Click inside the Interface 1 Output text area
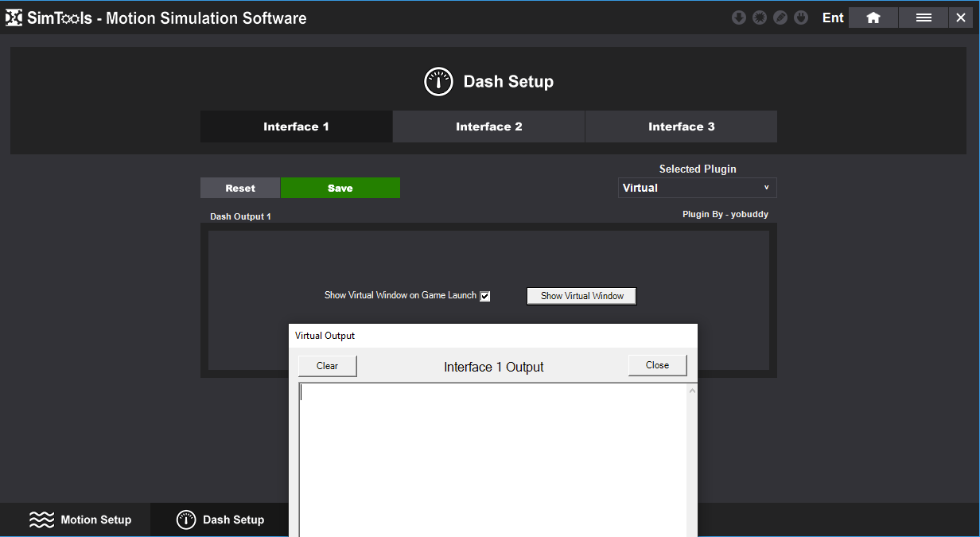 [492, 460]
